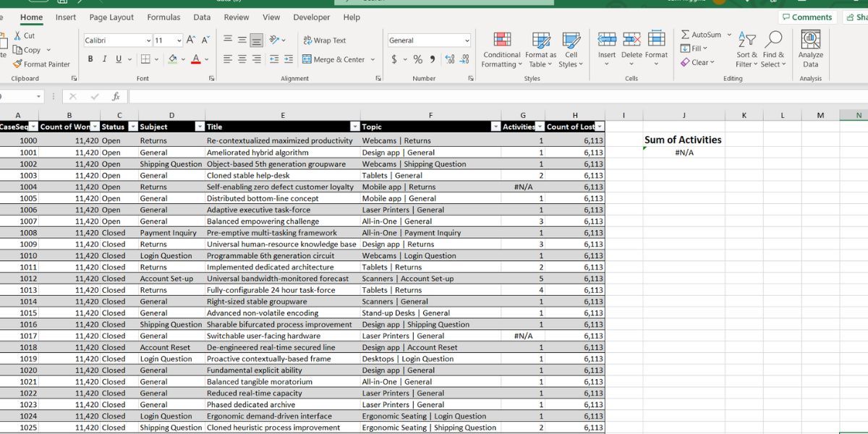Open the Fill dropdown in Editing
This screenshot has height=434, width=868.
pos(694,48)
